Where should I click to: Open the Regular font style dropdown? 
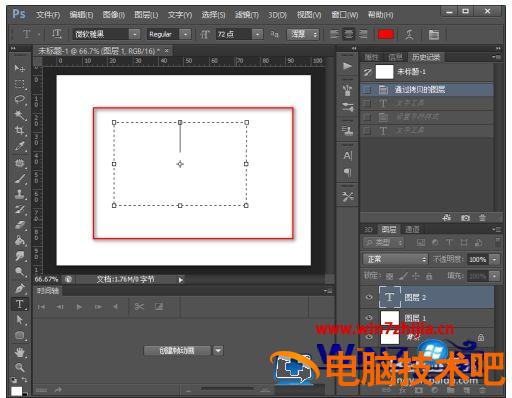click(x=185, y=34)
